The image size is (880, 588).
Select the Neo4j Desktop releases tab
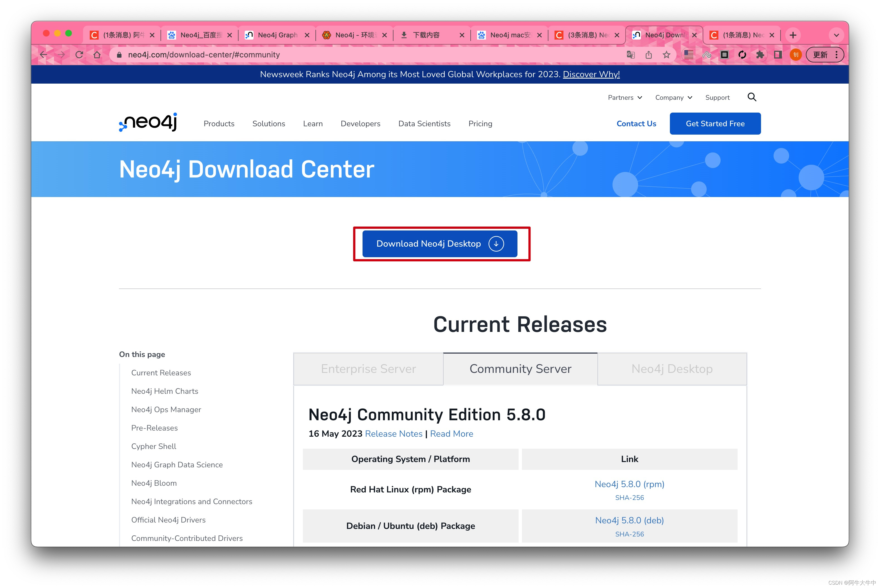pyautogui.click(x=672, y=369)
